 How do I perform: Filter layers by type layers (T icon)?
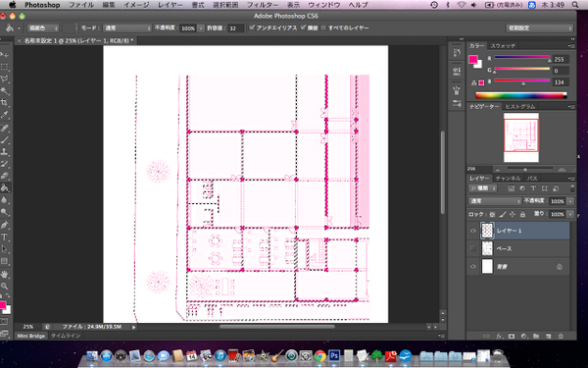[x=533, y=188]
